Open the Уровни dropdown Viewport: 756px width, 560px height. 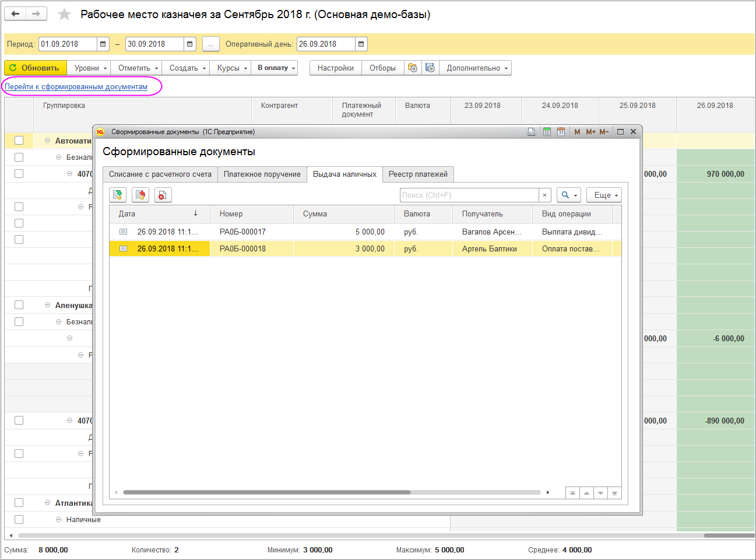pyautogui.click(x=89, y=68)
